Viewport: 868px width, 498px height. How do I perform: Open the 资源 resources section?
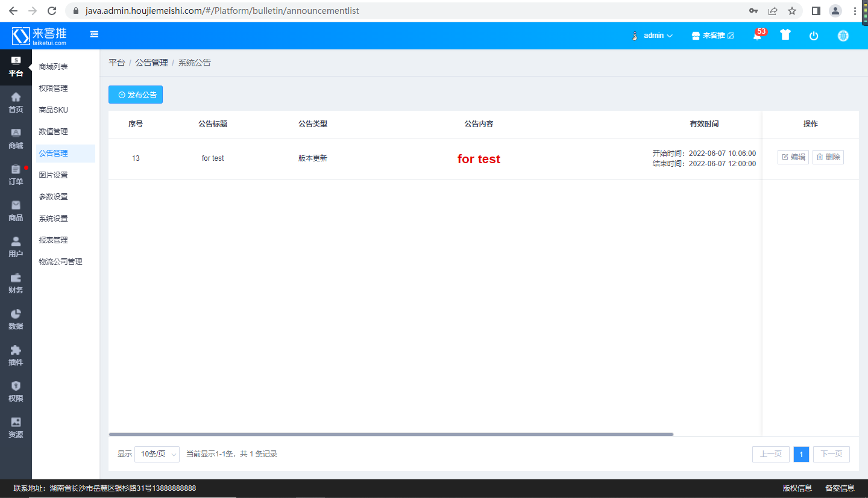[x=16, y=428]
